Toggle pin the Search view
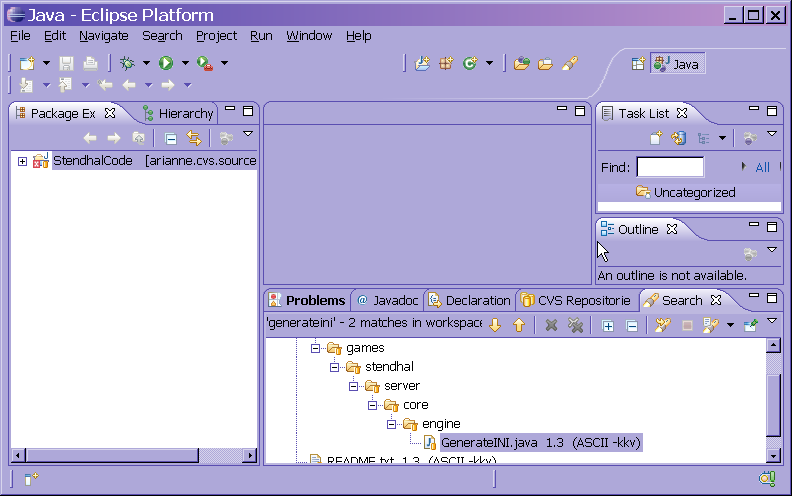 [x=750, y=325]
